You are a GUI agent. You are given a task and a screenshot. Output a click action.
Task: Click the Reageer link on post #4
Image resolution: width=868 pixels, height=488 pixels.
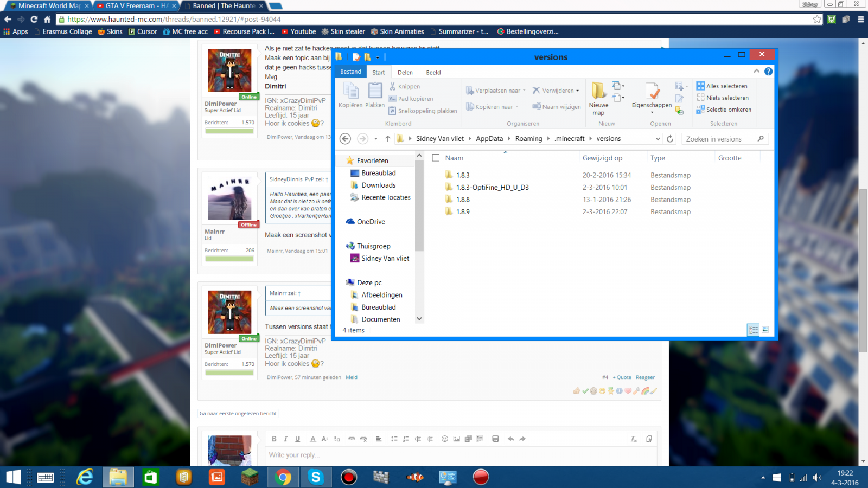(645, 377)
